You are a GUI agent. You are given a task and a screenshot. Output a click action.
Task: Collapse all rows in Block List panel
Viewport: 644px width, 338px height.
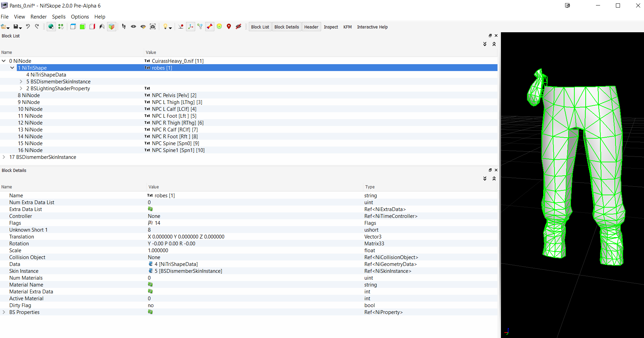(x=494, y=44)
